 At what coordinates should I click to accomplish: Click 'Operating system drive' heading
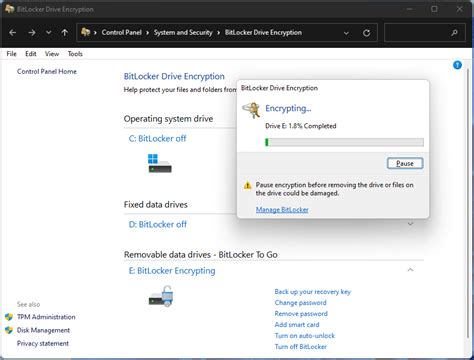tap(168, 119)
